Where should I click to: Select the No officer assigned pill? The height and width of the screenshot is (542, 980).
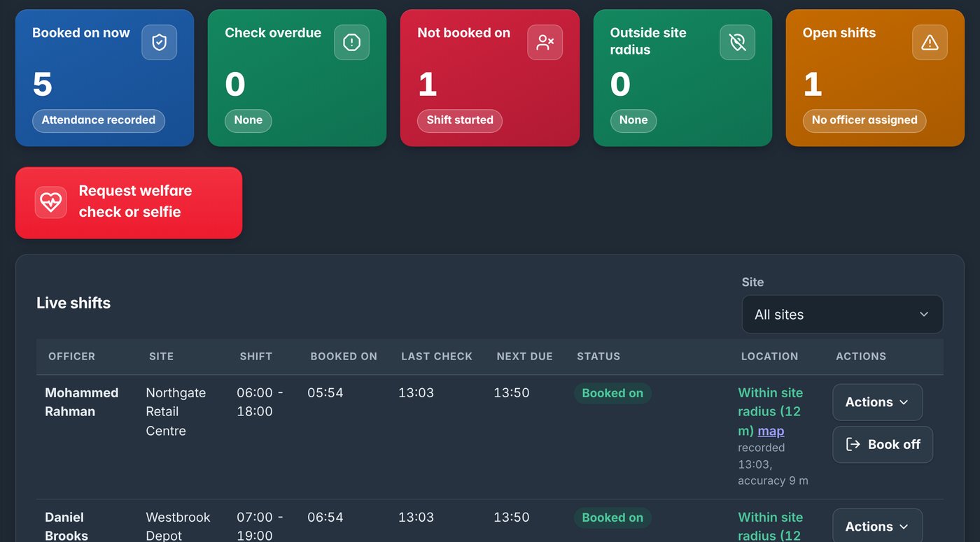[x=864, y=120]
